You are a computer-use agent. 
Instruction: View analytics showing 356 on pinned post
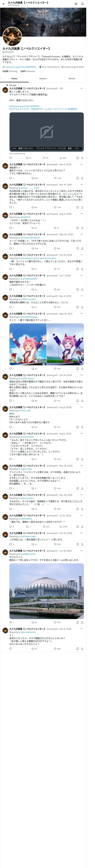63,158
